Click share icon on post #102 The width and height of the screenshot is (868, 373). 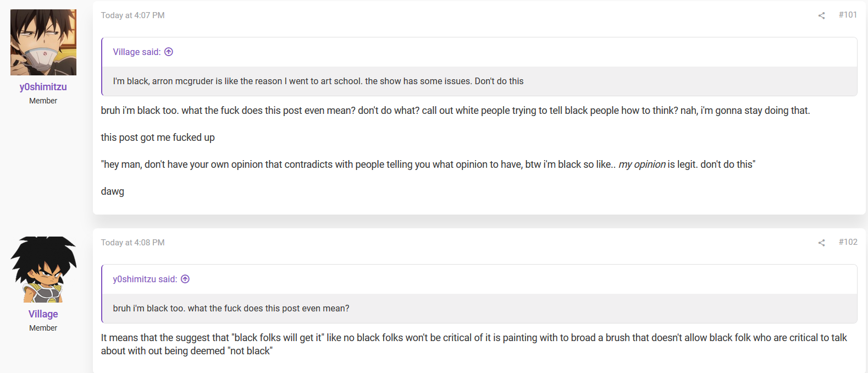pyautogui.click(x=821, y=243)
